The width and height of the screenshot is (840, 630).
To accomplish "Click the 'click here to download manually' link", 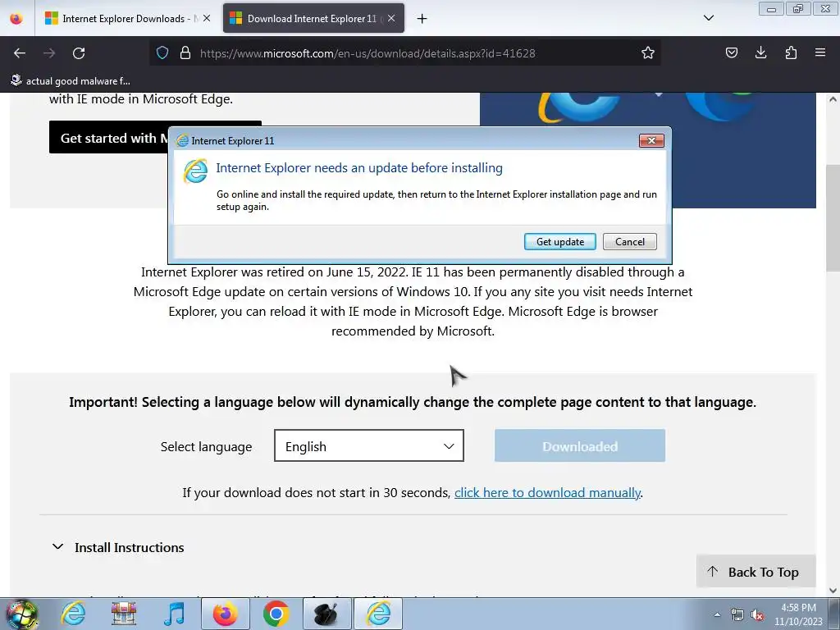I will pos(547,493).
